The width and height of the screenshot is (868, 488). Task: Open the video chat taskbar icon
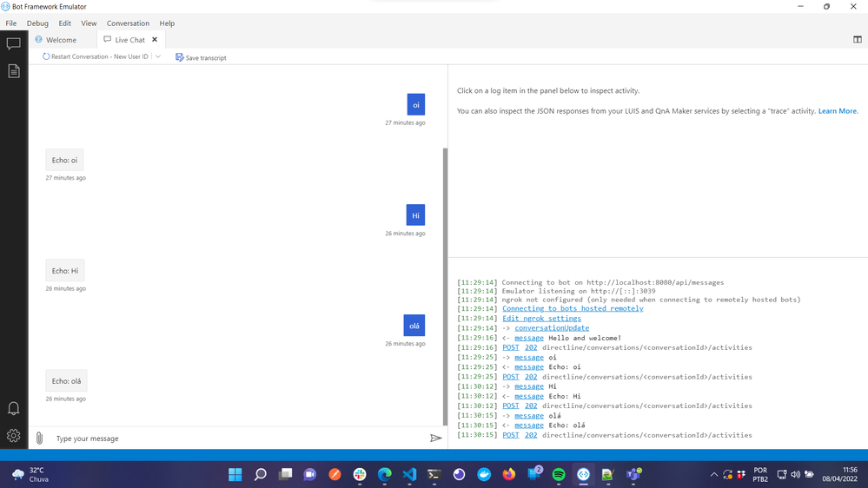[x=310, y=474]
